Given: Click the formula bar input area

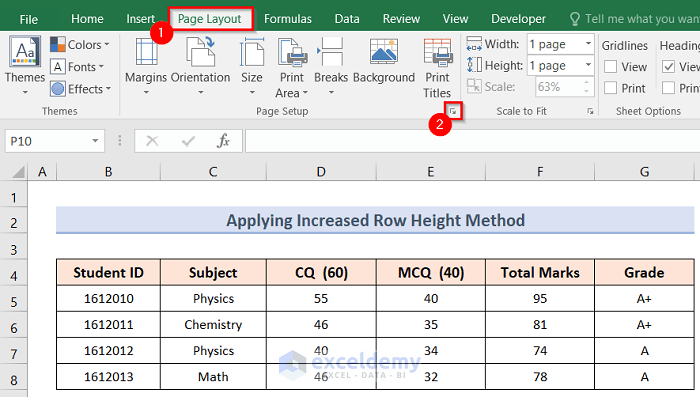Looking at the screenshot, I should pyautogui.click(x=472, y=141).
